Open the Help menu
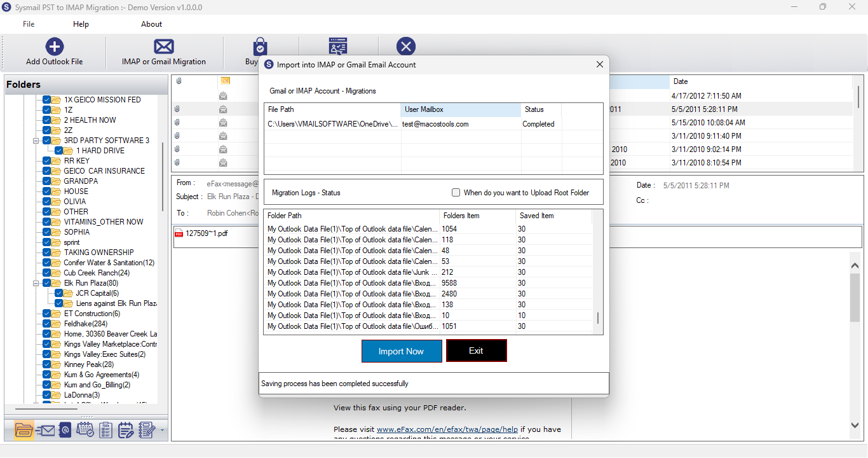Viewport: 868px width, 458px height. 81,24
